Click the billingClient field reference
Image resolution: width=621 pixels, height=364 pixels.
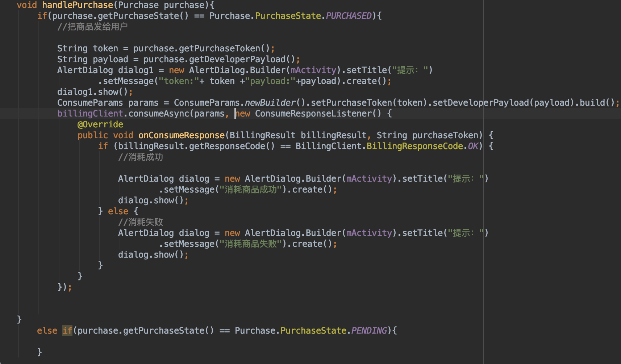tap(90, 114)
